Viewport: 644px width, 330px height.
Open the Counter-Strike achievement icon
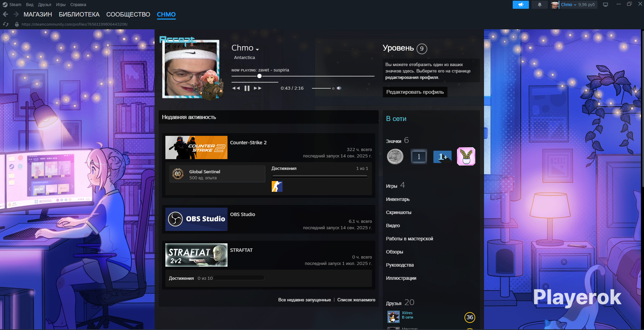[x=277, y=186]
